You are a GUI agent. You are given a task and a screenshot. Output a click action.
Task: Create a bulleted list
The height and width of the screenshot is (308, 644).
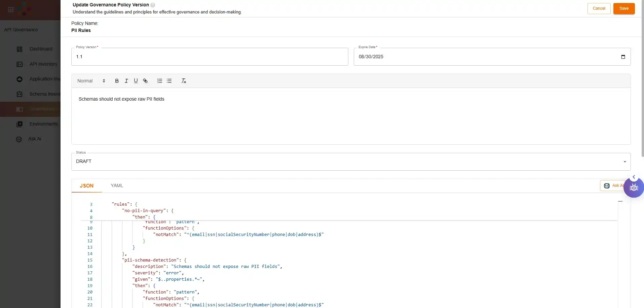coord(169,81)
